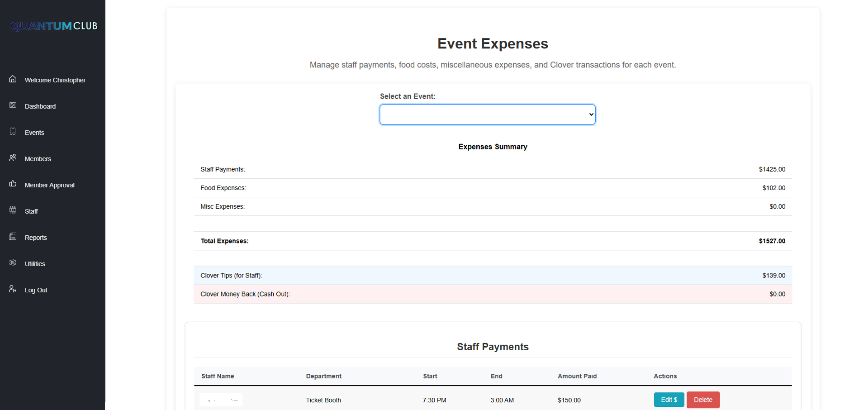The image size is (868, 410).
Task: Click the Log Out link
Action: [36, 290]
